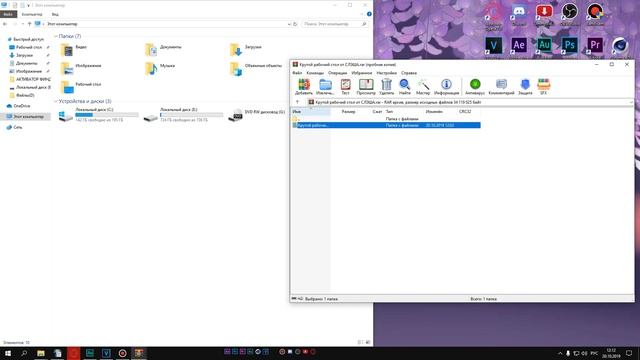Go up one level in WinRAR archive

pos(298,102)
